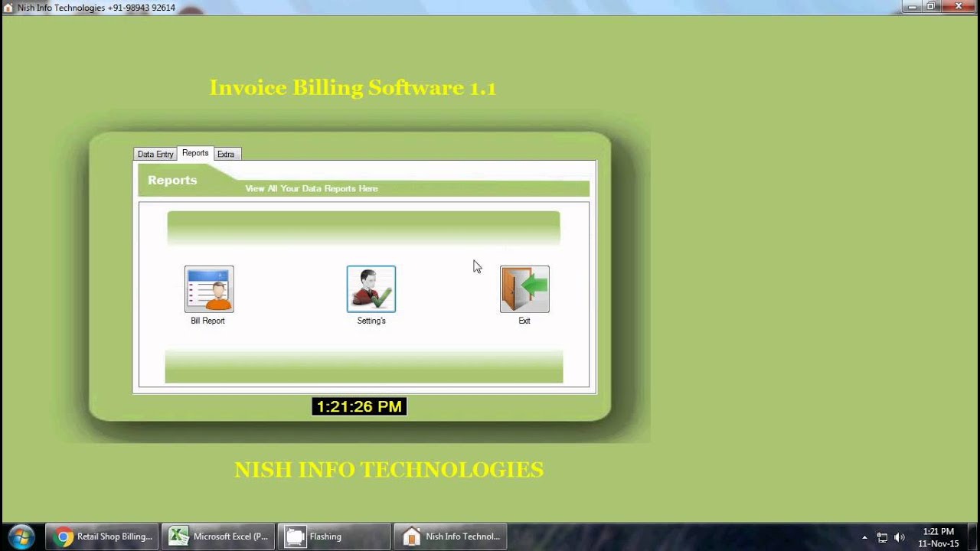
Task: Minimize the Nish Info Technologies window
Action: click(910, 6)
